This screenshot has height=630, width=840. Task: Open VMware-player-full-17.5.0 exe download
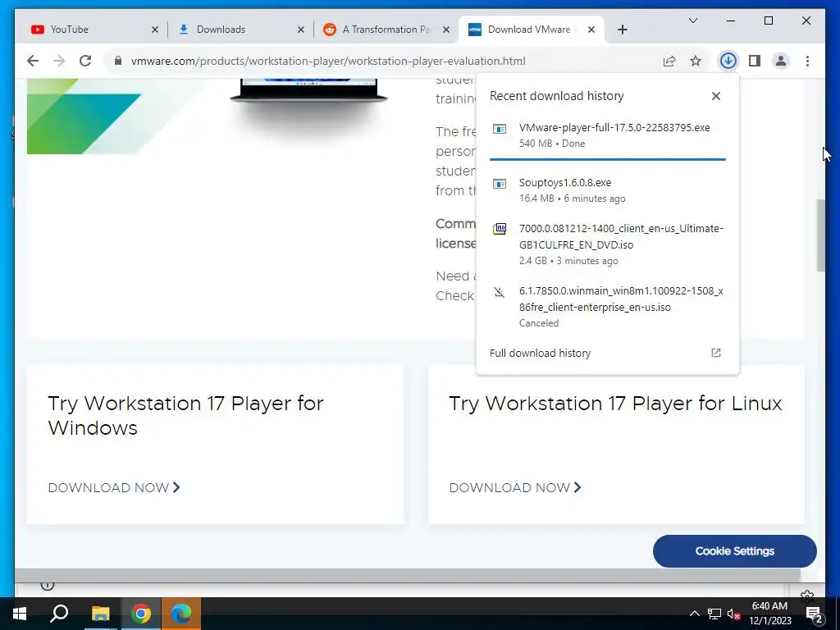pyautogui.click(x=608, y=135)
